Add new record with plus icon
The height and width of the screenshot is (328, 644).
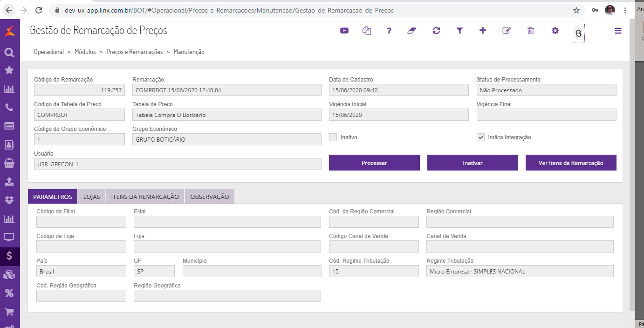483,31
